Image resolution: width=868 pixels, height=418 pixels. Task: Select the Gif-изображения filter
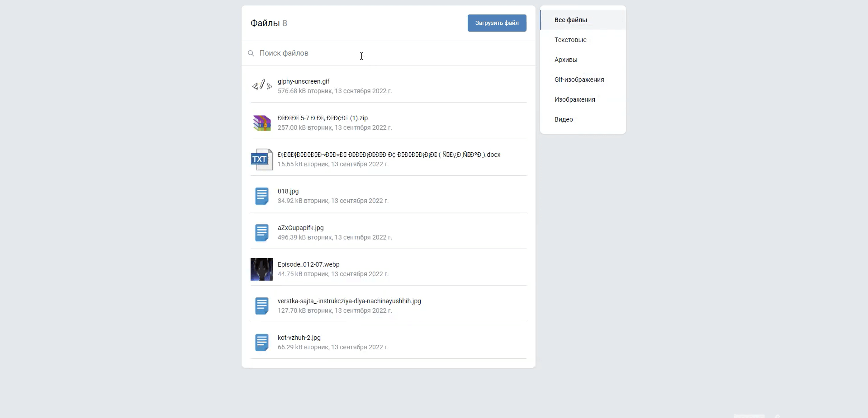point(583,80)
